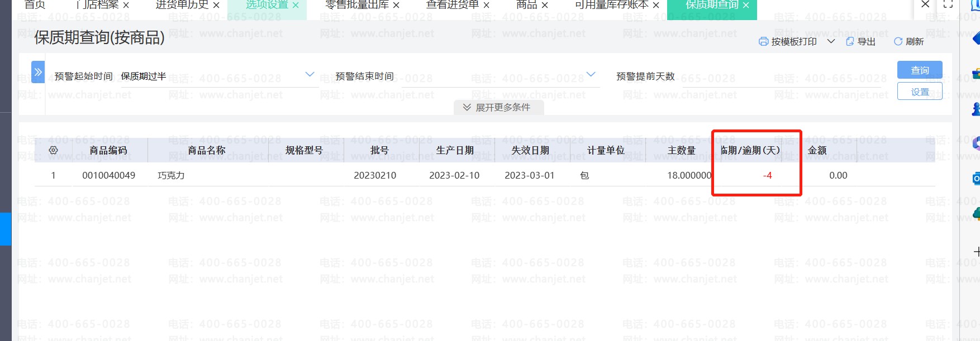Click the 规格型号 column header

[304, 150]
